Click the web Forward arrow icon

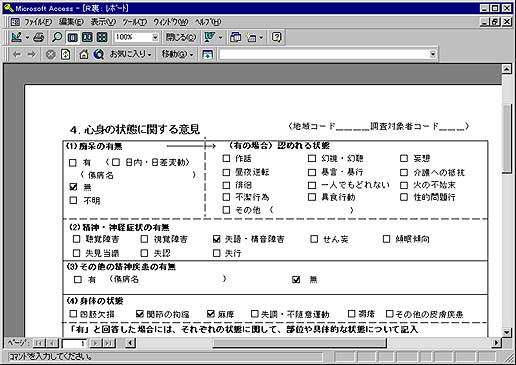(31, 54)
